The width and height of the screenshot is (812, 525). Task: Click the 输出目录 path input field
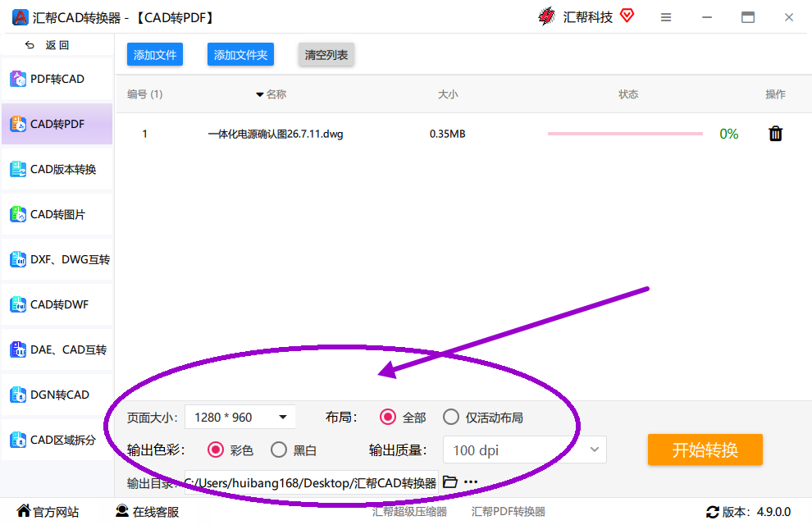[312, 482]
